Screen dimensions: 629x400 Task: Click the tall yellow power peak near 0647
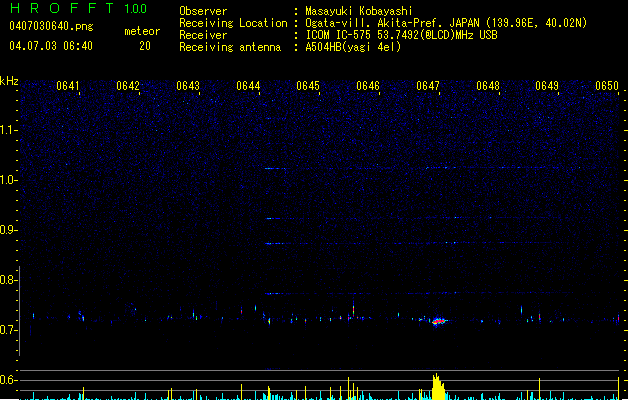point(438,387)
